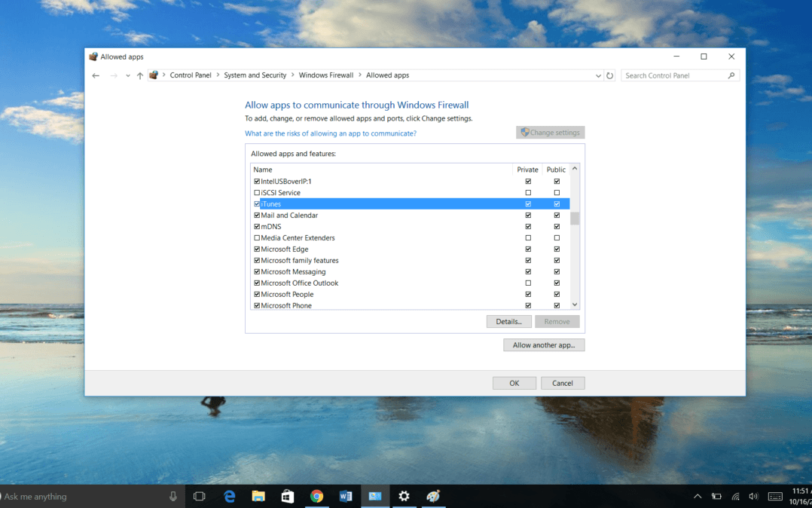
Task: Click the Allowed apps breadcrumb
Action: click(x=387, y=75)
